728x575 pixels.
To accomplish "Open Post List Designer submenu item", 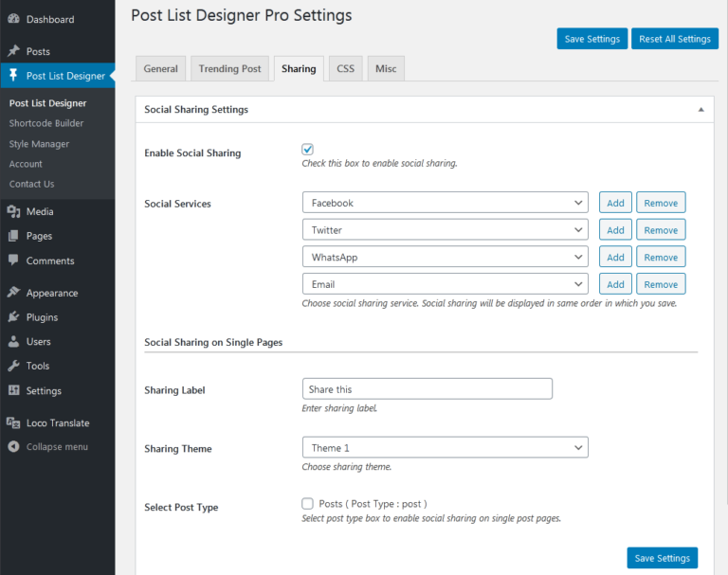I will [47, 103].
